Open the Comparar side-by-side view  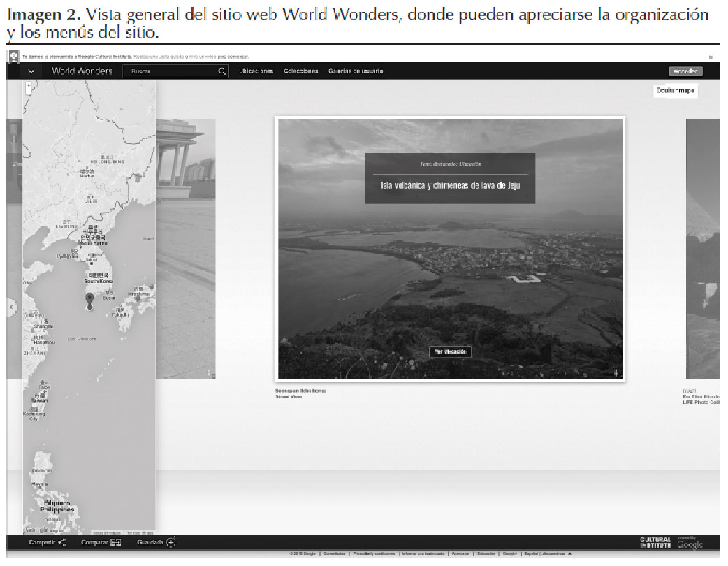[x=116, y=542]
